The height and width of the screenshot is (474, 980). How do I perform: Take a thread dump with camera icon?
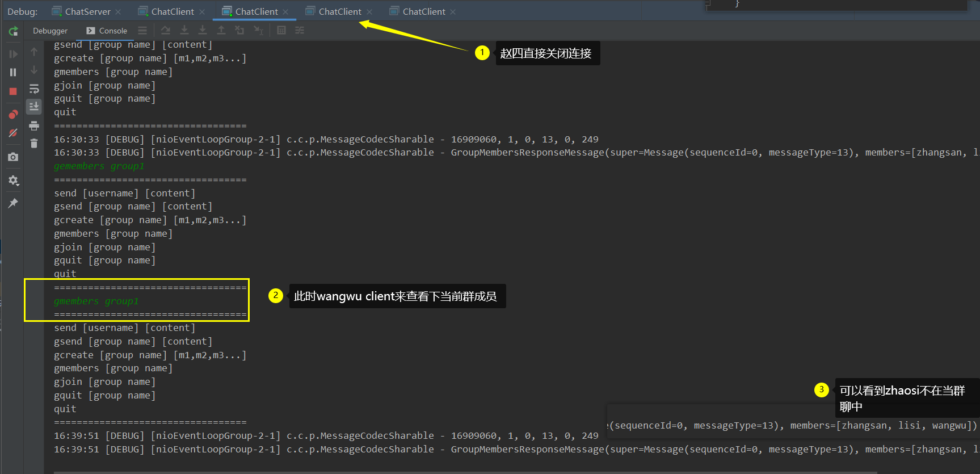[13, 157]
